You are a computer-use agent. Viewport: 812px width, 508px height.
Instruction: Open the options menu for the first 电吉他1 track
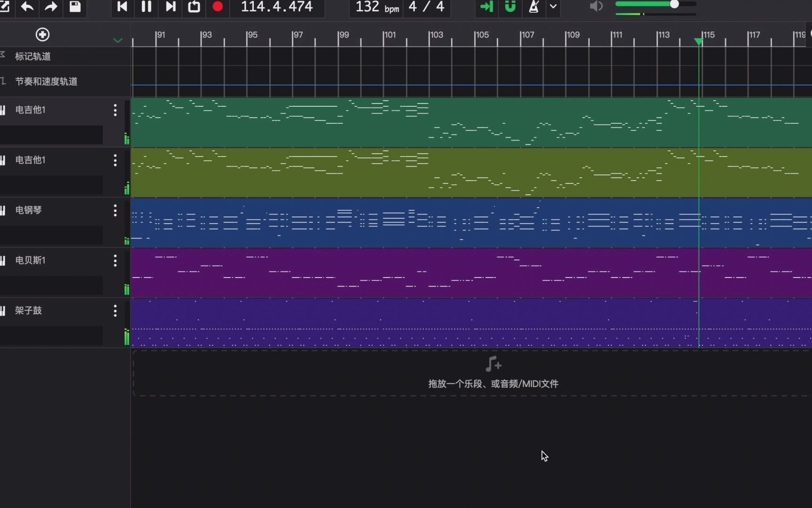pyautogui.click(x=115, y=110)
